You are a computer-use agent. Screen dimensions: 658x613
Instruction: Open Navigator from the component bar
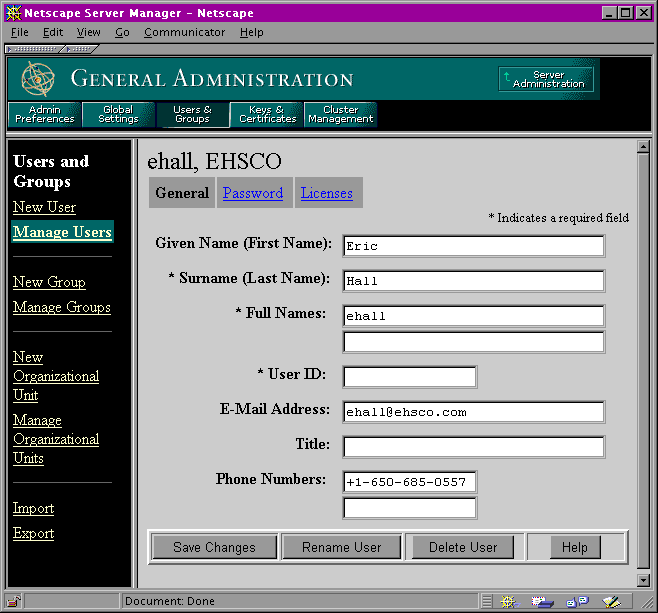(x=508, y=601)
